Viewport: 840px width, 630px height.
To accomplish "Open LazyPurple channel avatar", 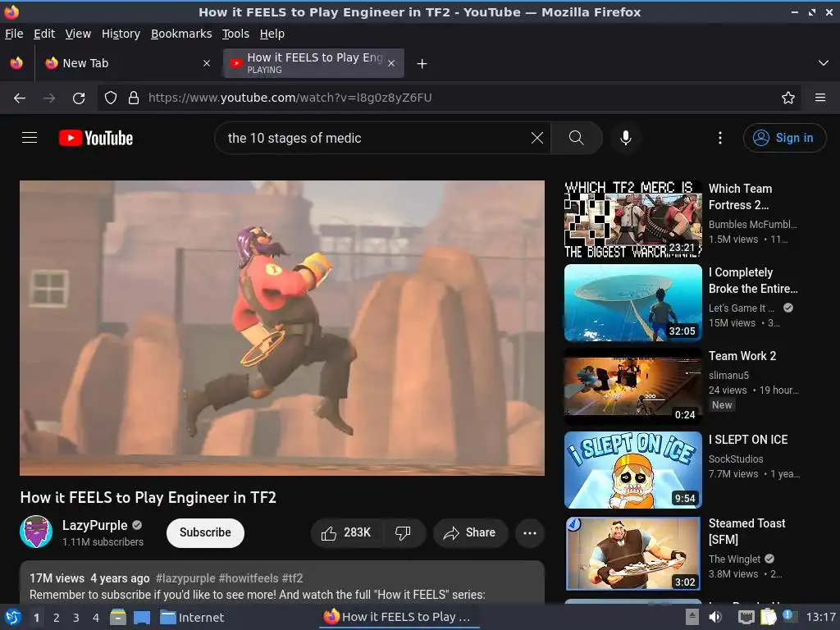I will [36, 532].
